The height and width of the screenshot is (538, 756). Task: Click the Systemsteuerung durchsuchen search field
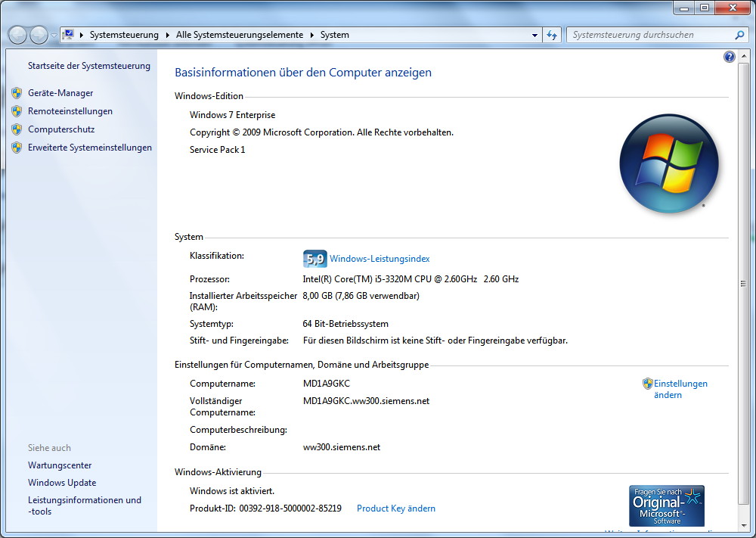pos(650,35)
